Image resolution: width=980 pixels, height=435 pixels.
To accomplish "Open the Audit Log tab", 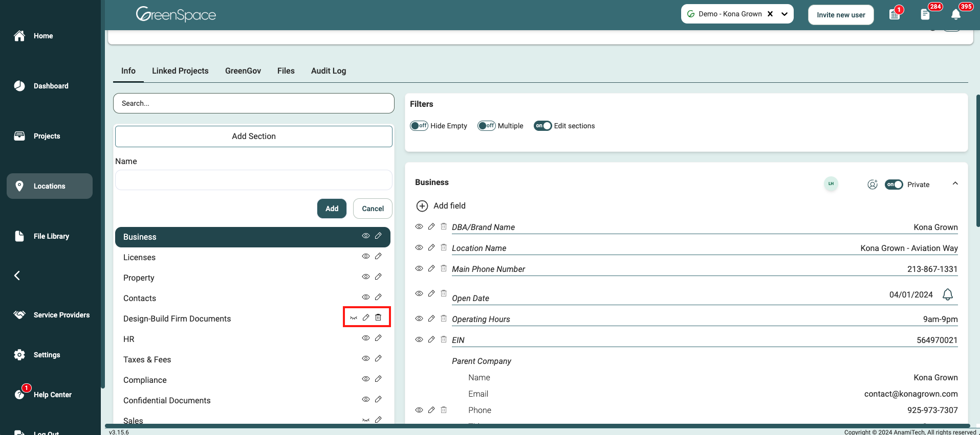I will [x=329, y=71].
